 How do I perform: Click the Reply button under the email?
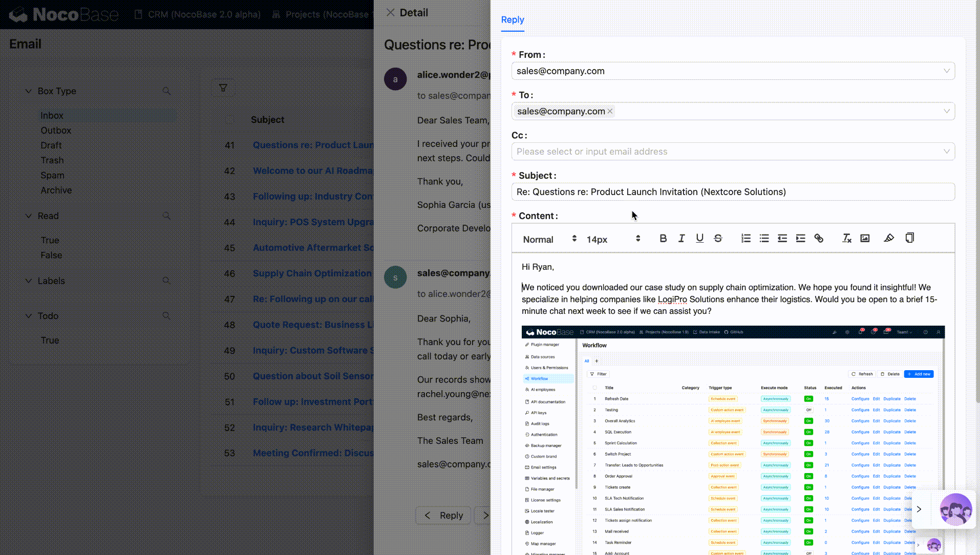click(x=444, y=515)
